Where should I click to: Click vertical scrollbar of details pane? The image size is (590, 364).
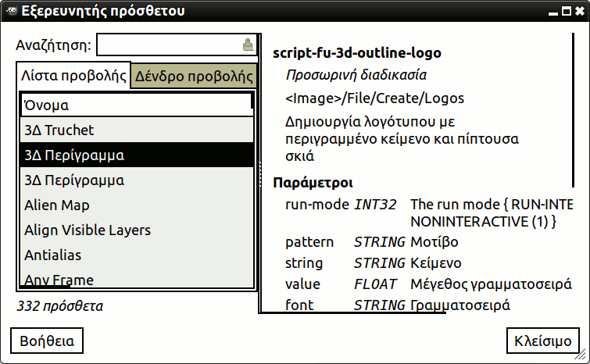pyautogui.click(x=573, y=110)
